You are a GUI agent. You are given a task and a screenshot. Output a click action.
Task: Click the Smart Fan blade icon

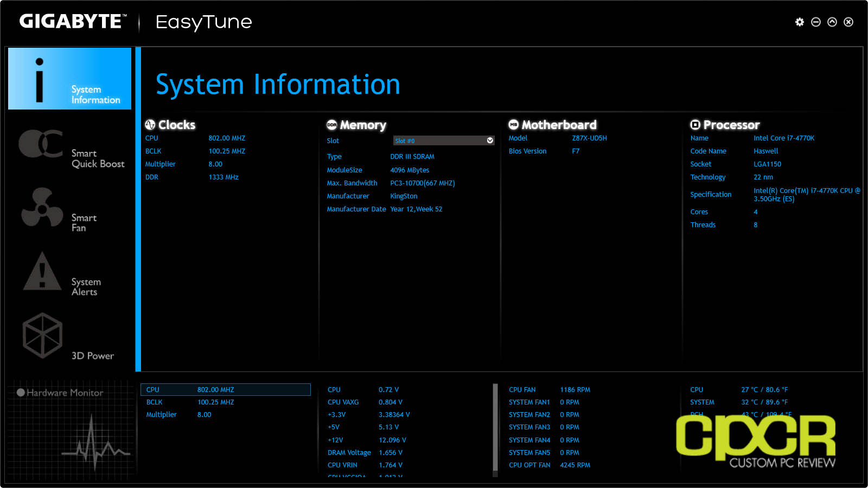(x=42, y=208)
